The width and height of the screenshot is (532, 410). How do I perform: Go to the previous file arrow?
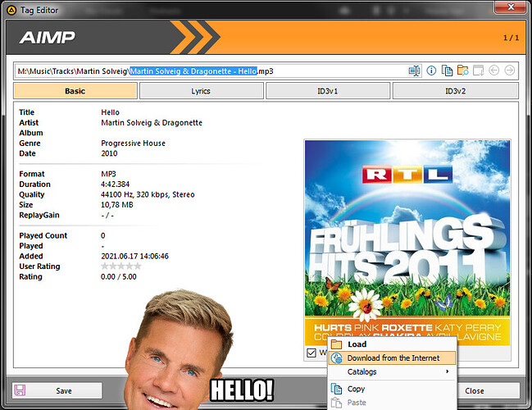pyautogui.click(x=493, y=71)
